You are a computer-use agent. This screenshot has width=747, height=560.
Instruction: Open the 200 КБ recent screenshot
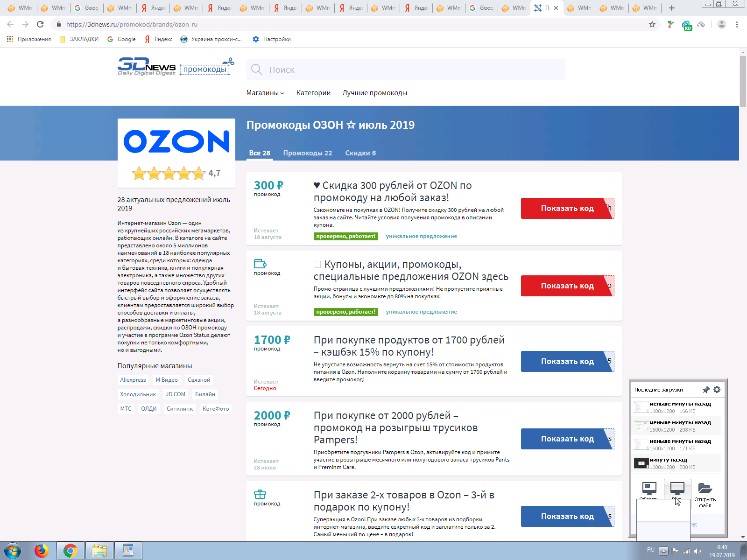click(x=677, y=463)
